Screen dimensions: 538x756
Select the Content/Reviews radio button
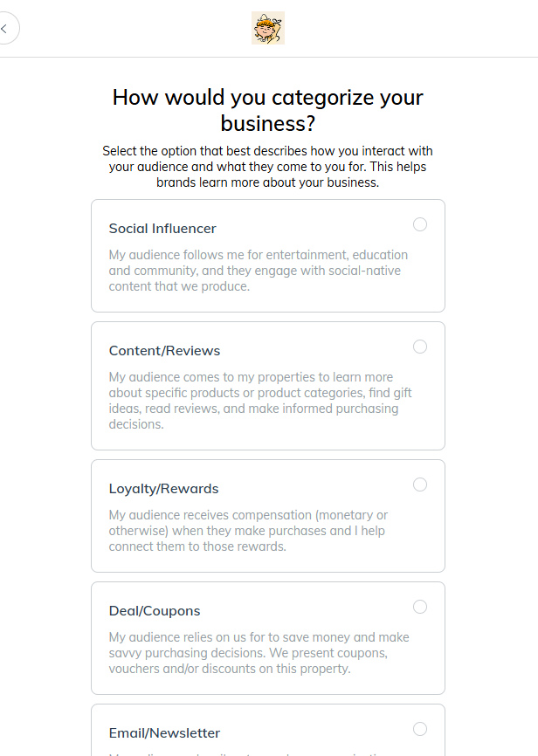click(x=420, y=347)
